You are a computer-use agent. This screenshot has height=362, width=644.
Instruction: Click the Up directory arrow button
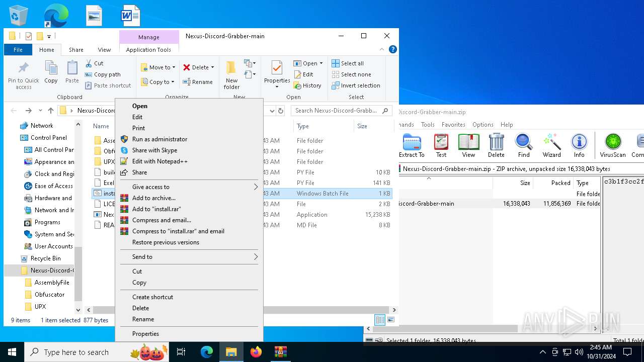pyautogui.click(x=51, y=111)
